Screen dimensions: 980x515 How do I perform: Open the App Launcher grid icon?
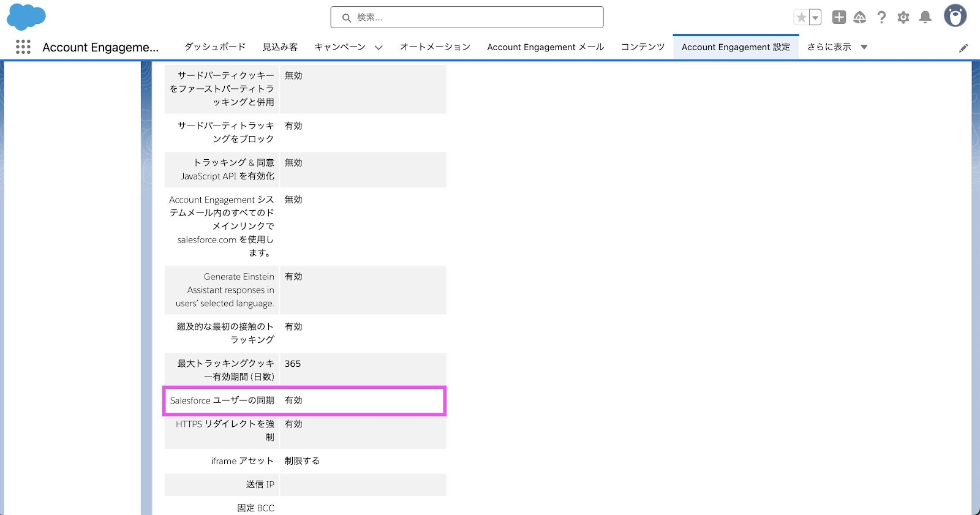coord(23,47)
